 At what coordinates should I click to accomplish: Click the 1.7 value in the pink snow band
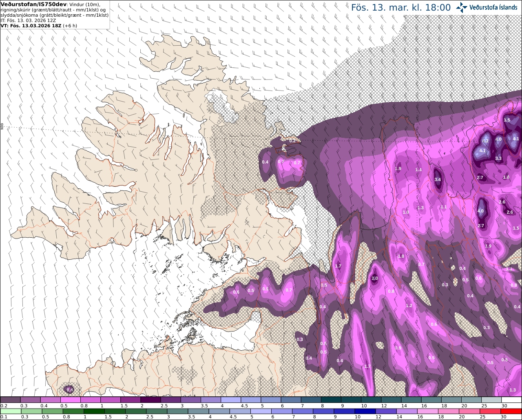(338, 266)
